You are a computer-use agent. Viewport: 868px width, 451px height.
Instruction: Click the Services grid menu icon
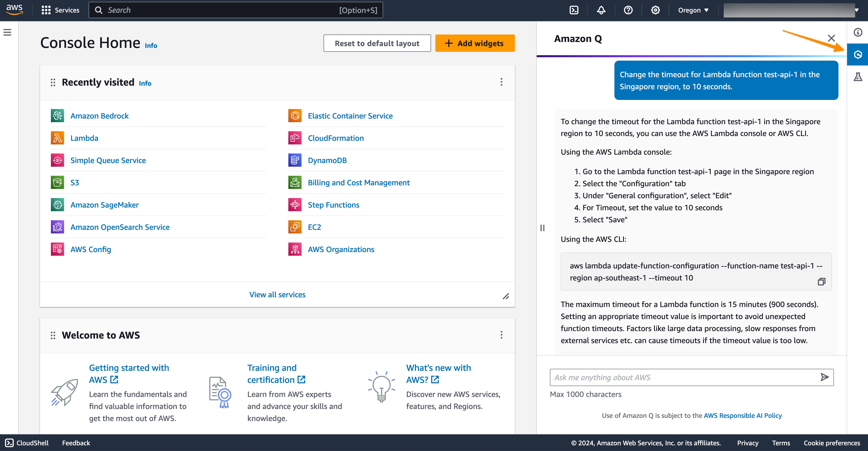46,10
